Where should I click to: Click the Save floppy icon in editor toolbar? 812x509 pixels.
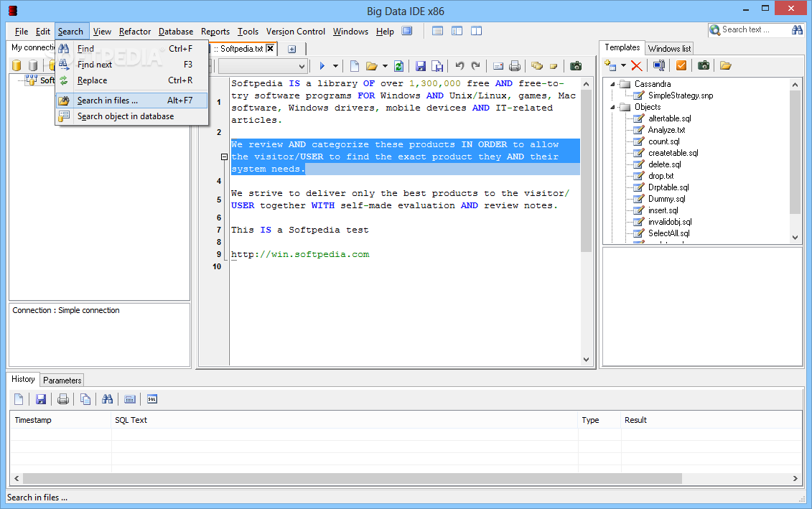421,66
